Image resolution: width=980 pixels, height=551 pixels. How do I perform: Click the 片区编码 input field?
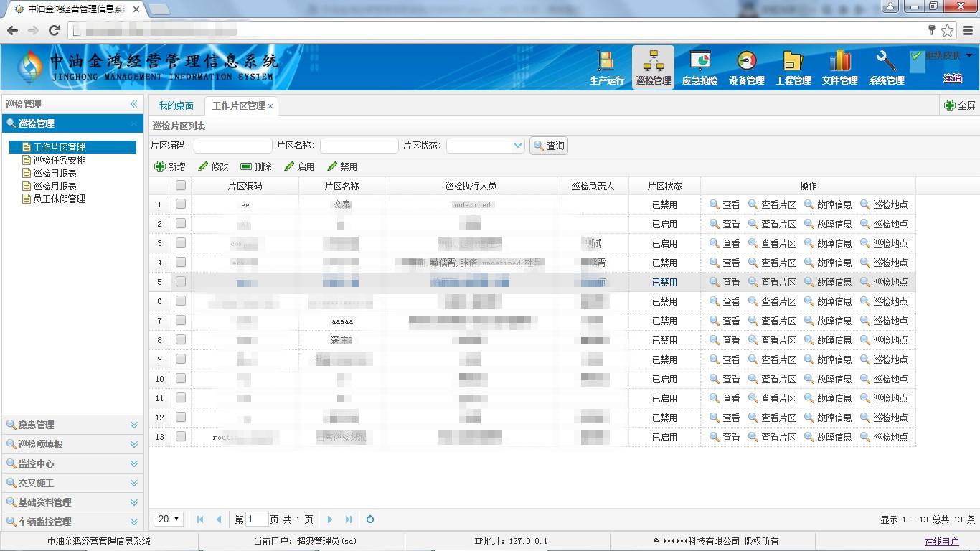click(232, 146)
